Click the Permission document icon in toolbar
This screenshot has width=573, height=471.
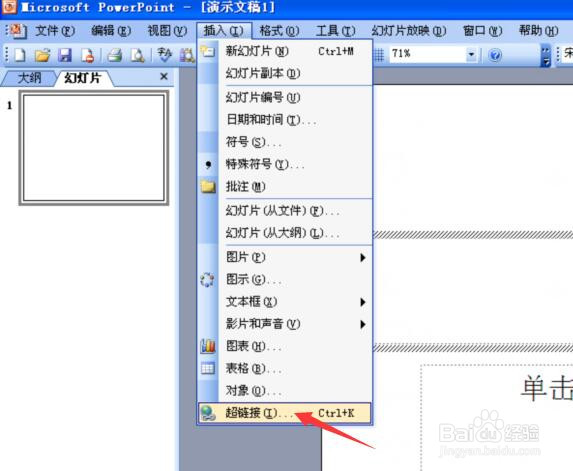coord(88,55)
